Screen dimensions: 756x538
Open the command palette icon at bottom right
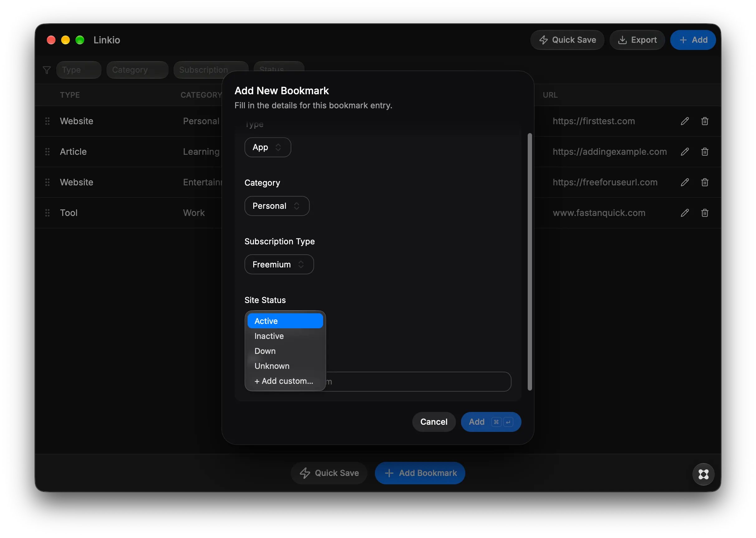tap(703, 474)
